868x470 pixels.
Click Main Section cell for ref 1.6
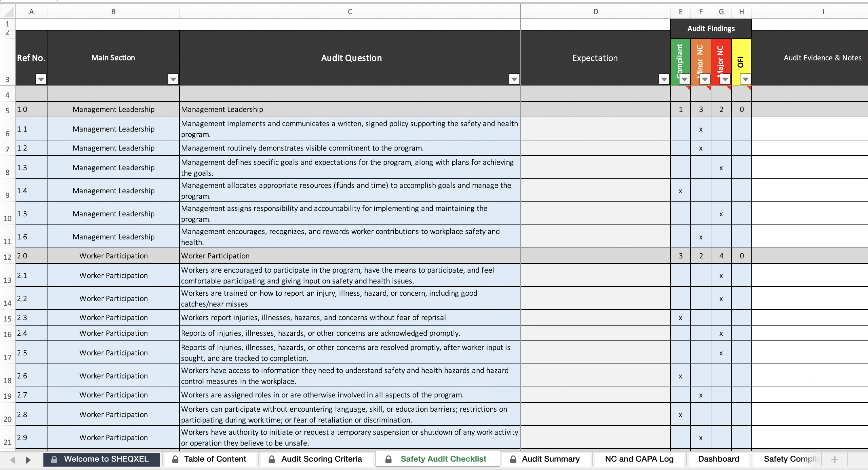[x=113, y=237]
